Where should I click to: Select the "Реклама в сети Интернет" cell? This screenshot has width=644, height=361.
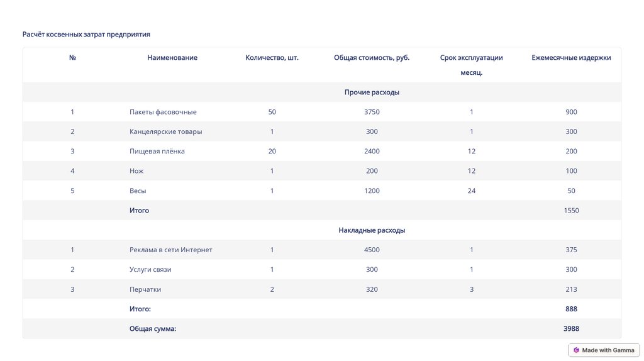tap(170, 250)
